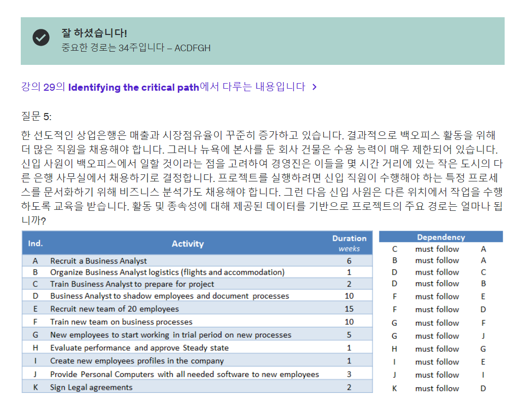
Task: Click the index letter H in activity table
Action: pyautogui.click(x=35, y=348)
